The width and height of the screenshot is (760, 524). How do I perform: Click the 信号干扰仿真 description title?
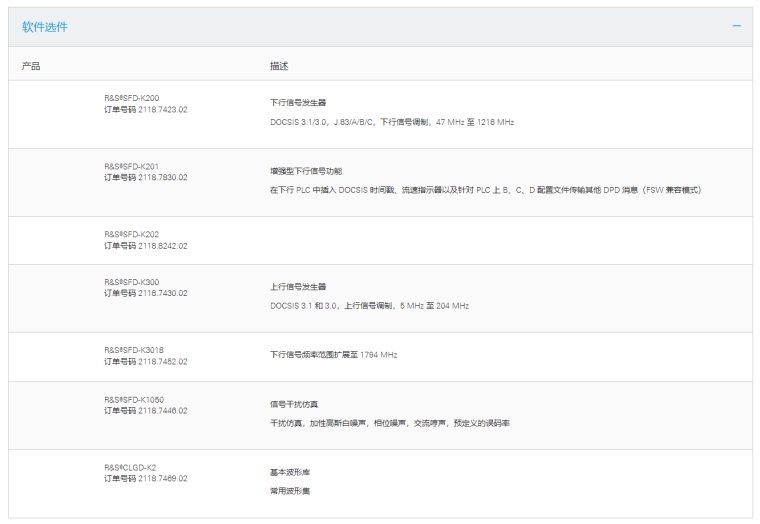point(293,404)
